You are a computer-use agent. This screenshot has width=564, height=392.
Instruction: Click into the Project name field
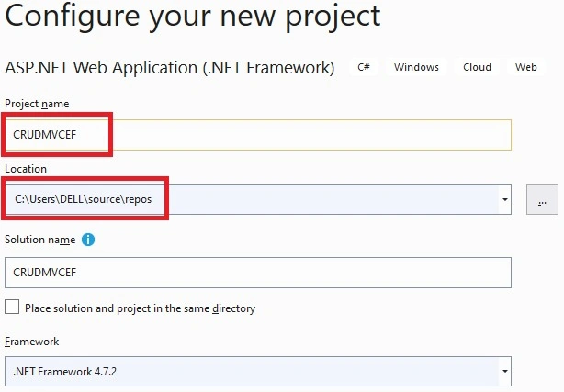[x=258, y=135]
